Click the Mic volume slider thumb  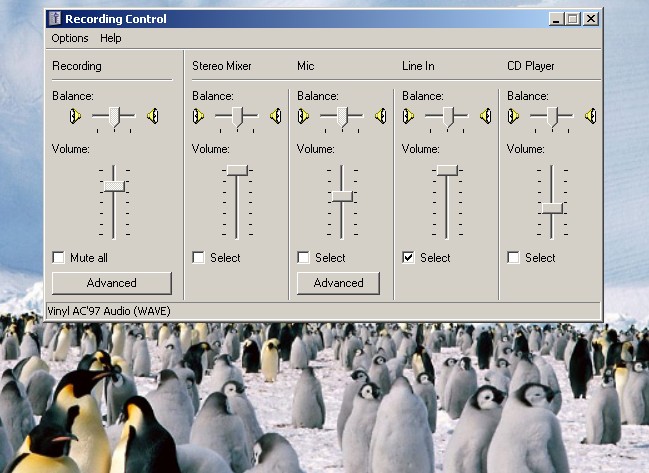(x=342, y=196)
